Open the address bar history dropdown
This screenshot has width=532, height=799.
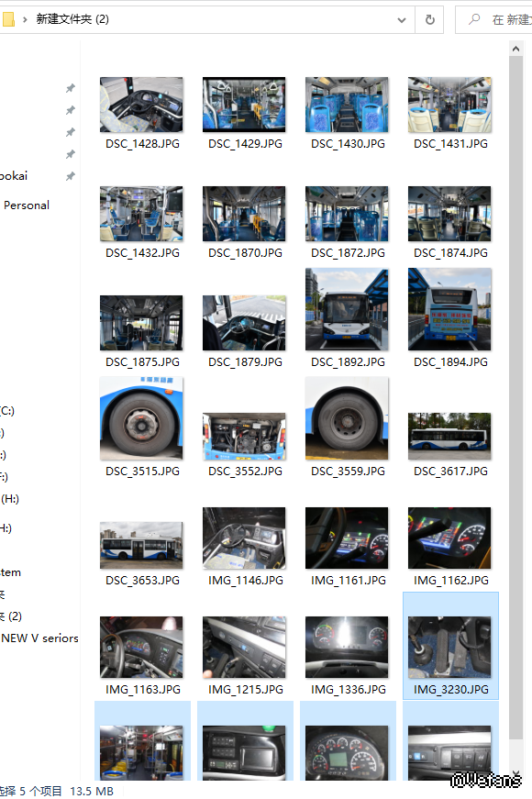[402, 20]
